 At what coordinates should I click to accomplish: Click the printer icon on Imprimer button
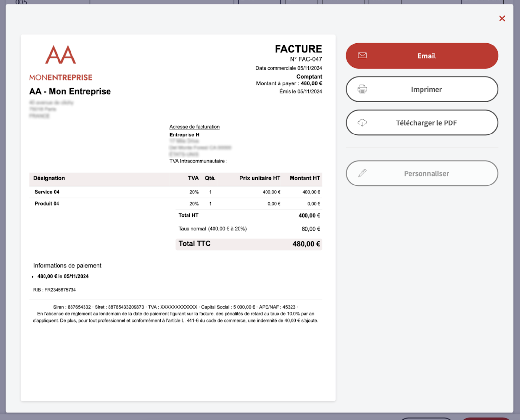pyautogui.click(x=362, y=89)
